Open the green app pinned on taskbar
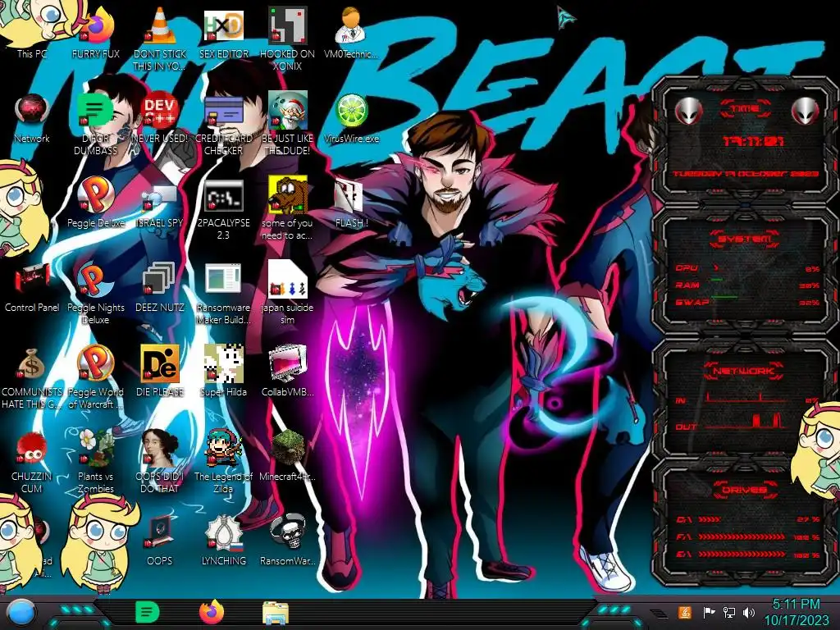The width and height of the screenshot is (840, 630). coord(148,612)
